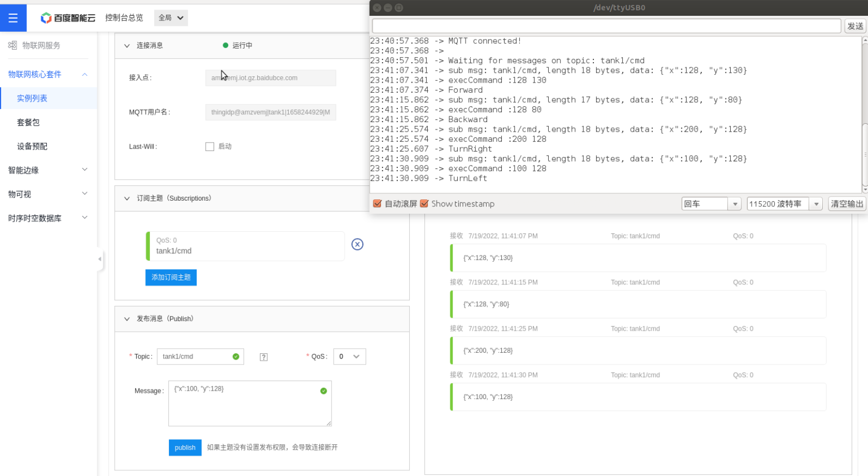Uncheck Show timestamp option
Viewport: 868px width, 476px height.
pos(424,204)
